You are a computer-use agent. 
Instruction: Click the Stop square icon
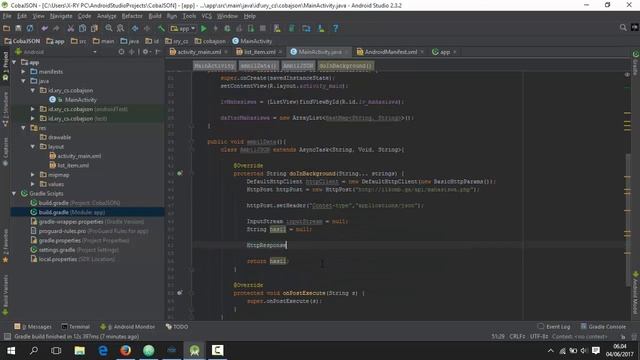pyautogui.click(x=263, y=29)
